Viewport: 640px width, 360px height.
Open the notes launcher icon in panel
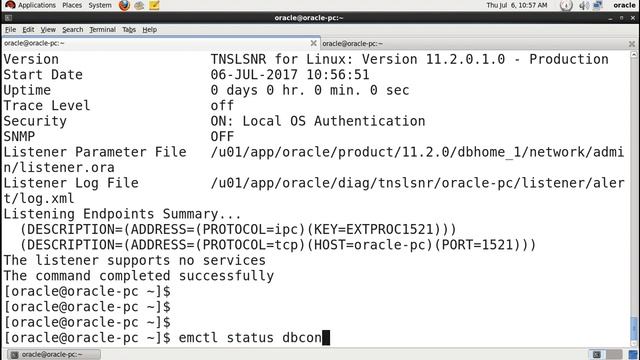point(154,5)
